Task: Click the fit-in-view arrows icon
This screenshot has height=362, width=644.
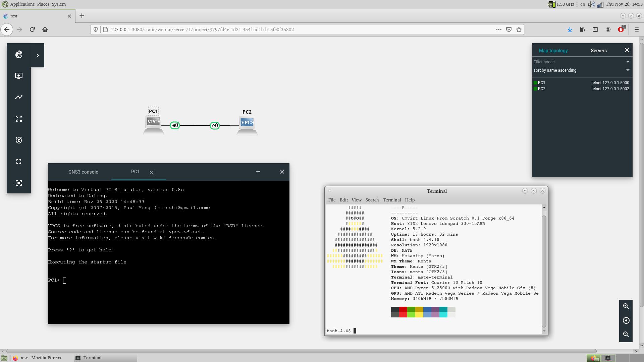Action: 19,119
